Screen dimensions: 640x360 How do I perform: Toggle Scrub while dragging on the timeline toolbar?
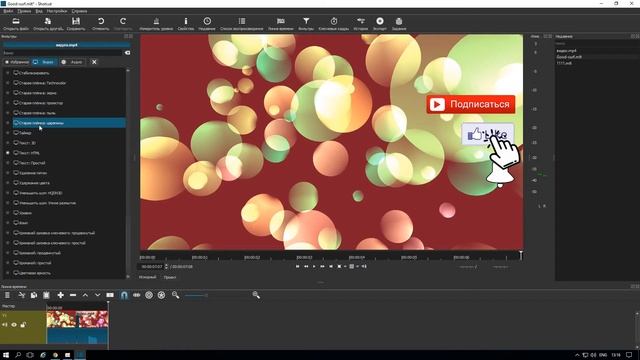tap(136, 295)
